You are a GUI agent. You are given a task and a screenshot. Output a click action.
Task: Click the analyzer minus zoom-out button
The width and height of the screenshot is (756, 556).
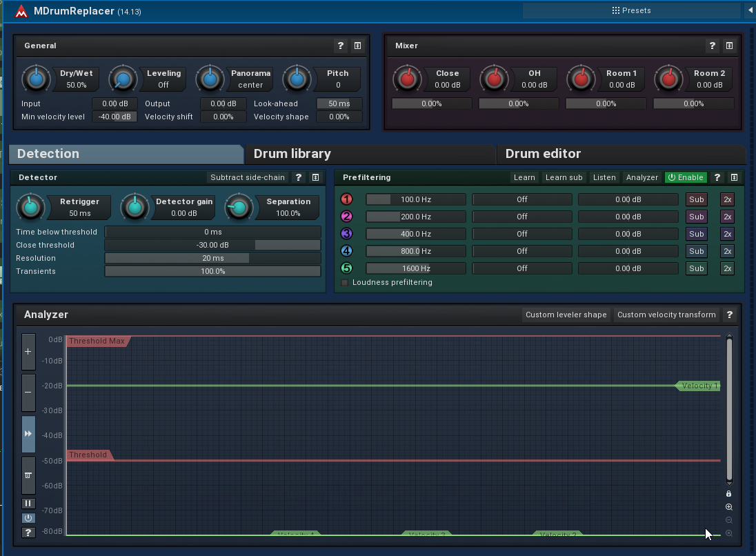[x=28, y=392]
